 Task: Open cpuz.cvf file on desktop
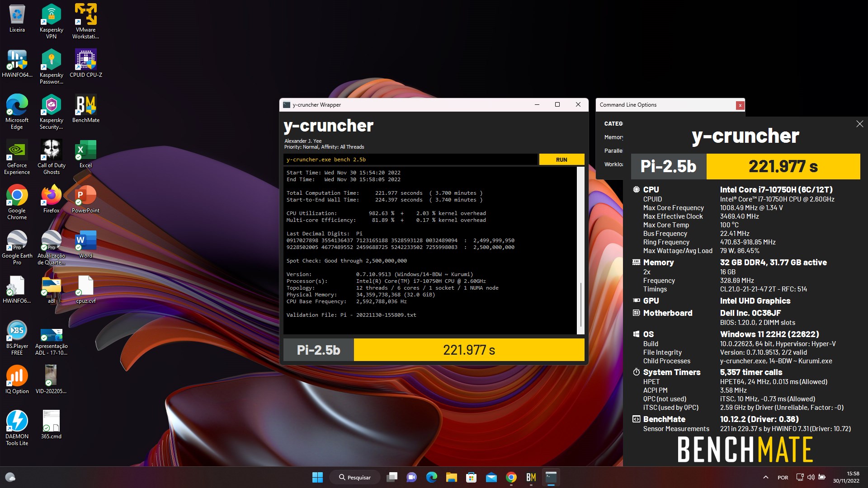(x=85, y=290)
